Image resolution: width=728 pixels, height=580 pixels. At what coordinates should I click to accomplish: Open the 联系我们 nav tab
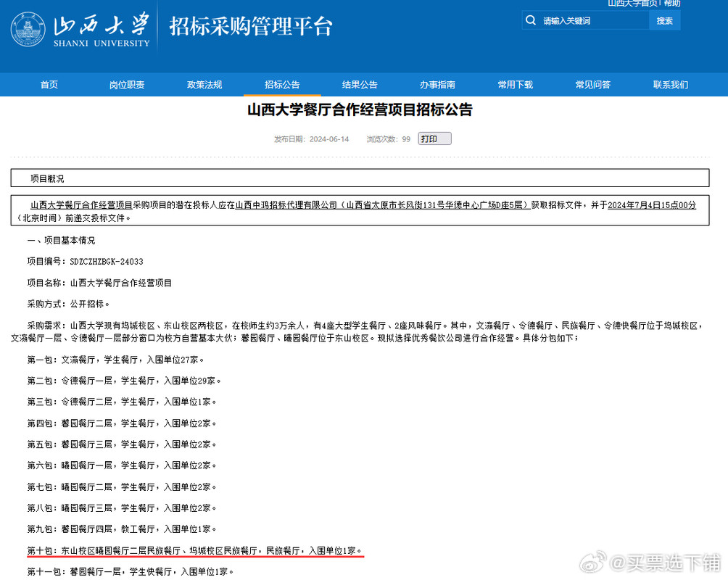coord(671,85)
